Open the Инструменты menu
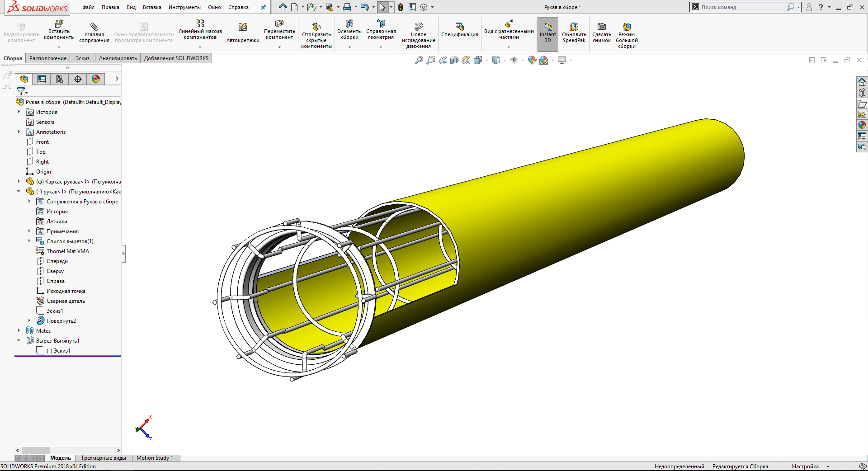868x471 pixels. point(184,7)
